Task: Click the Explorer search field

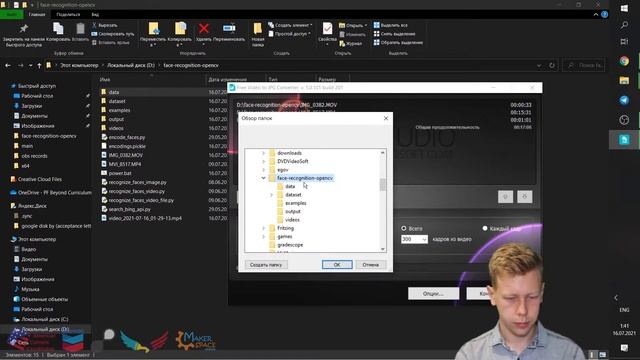Action: [x=584, y=65]
